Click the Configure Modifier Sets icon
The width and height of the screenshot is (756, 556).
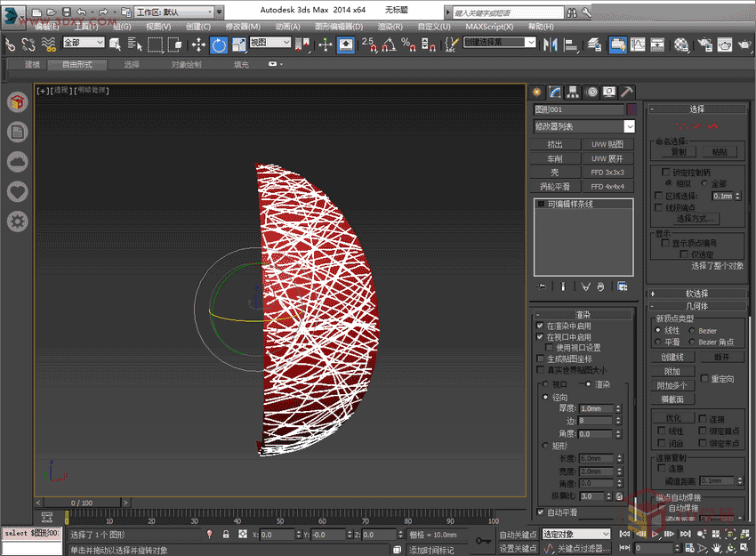(x=623, y=286)
